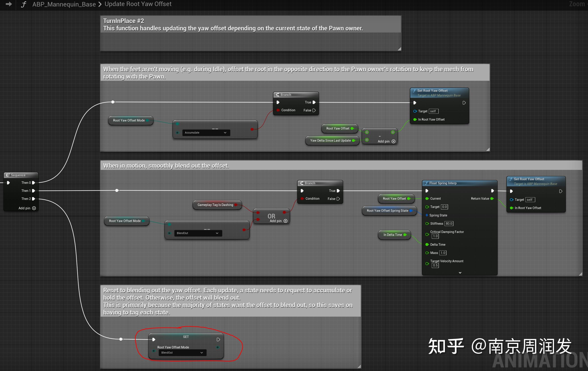The image size is (588, 371).
Task: Click the OR node's Add pin icon
Action: pos(285,221)
